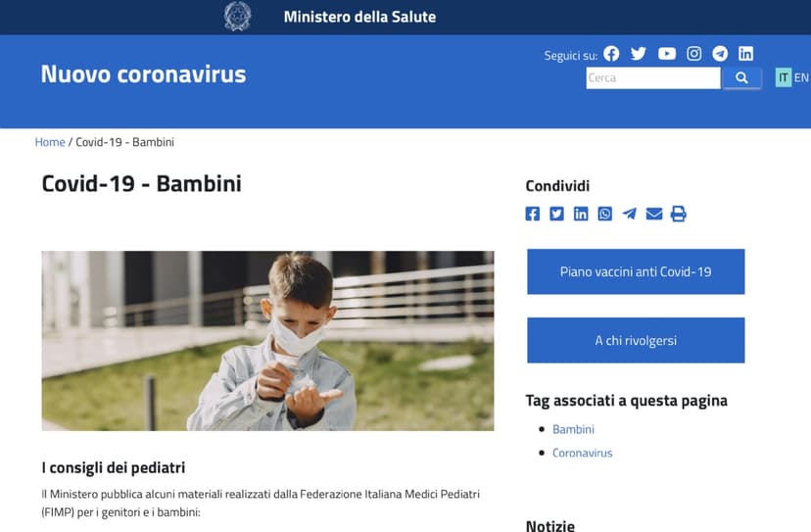Open Piano vaccini anti Covid-19 button
Viewport: 811px width, 532px height.
636,271
